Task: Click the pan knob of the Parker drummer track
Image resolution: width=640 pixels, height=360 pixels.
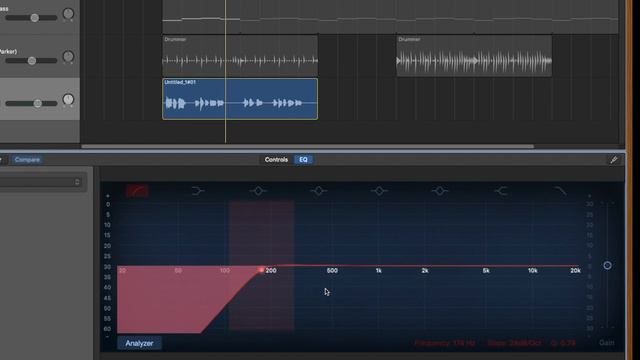Action: coord(68,57)
